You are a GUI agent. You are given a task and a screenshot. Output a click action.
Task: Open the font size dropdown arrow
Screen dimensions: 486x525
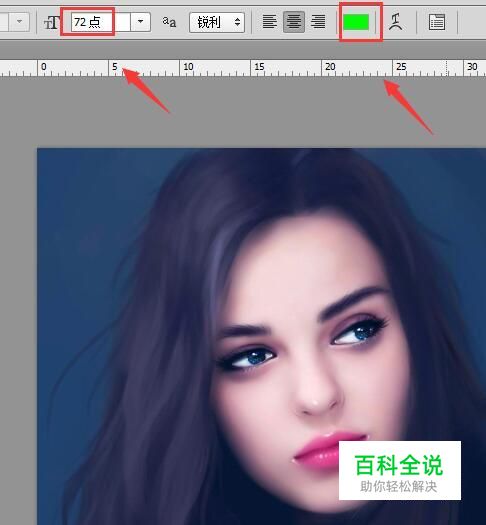(x=141, y=22)
